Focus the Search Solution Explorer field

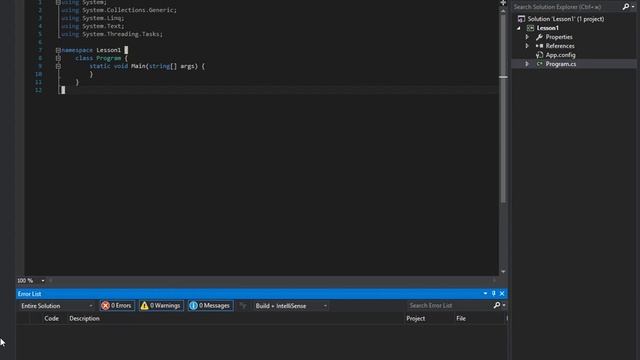567,7
